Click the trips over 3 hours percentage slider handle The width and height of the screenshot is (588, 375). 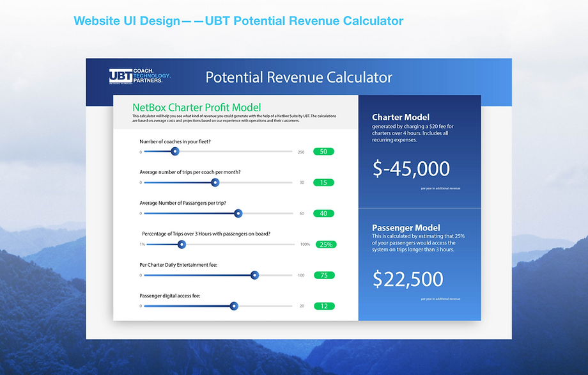click(182, 244)
